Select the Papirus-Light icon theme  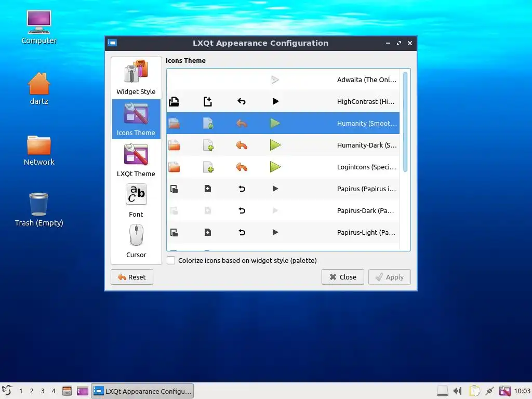point(283,232)
